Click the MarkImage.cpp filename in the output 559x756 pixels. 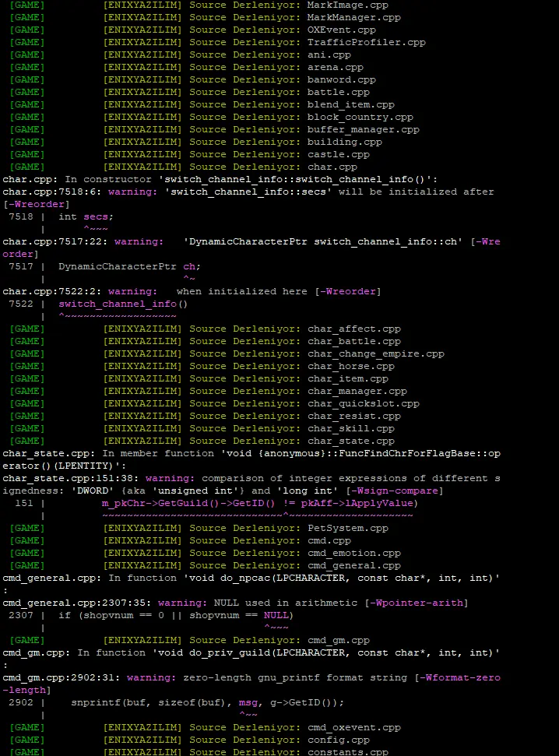point(347,5)
